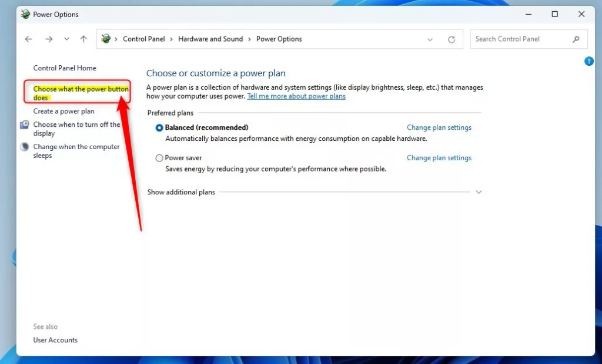The width and height of the screenshot is (602, 364).
Task: Click the arrow after Hardware and Sound
Action: point(249,39)
